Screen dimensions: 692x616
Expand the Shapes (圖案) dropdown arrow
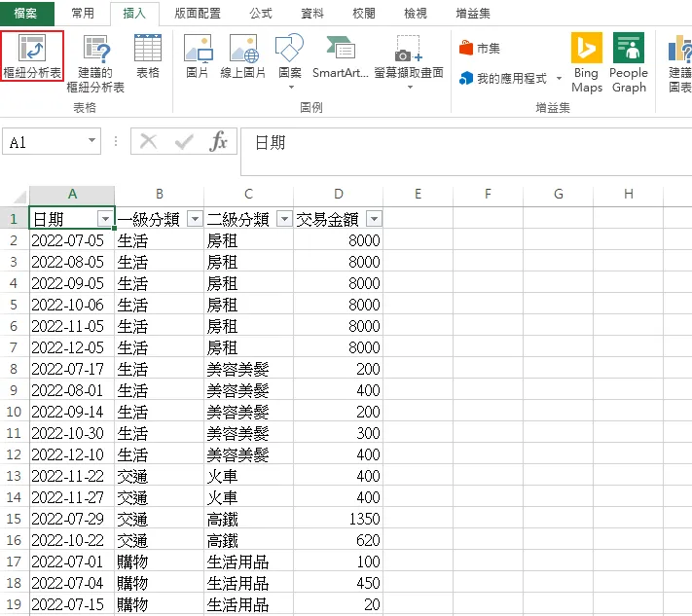pyautogui.click(x=291, y=88)
